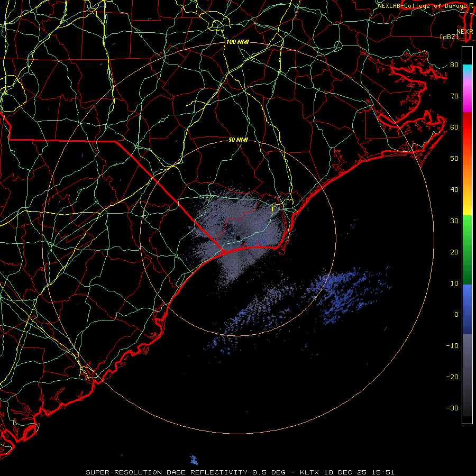Click the 100 NMI range ring label
Screen dimensions: 476x476
click(237, 42)
